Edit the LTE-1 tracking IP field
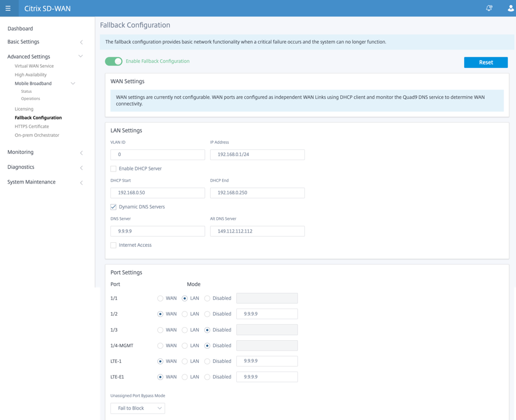This screenshot has width=516, height=420. click(x=267, y=361)
